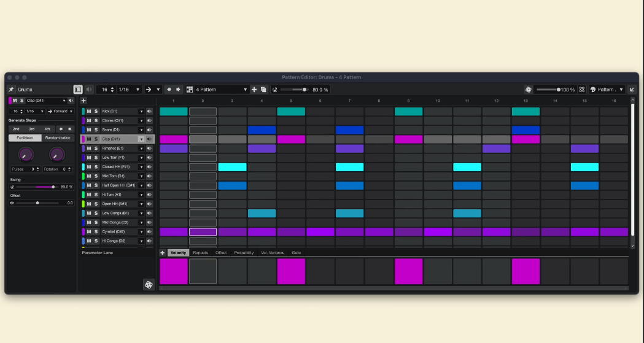Toggle the left zone panel icon

click(78, 90)
